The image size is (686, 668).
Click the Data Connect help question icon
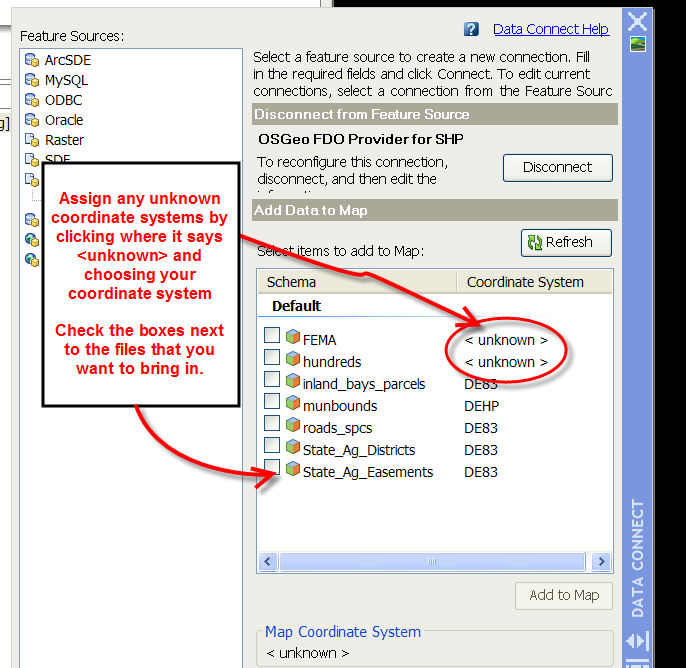click(x=472, y=31)
